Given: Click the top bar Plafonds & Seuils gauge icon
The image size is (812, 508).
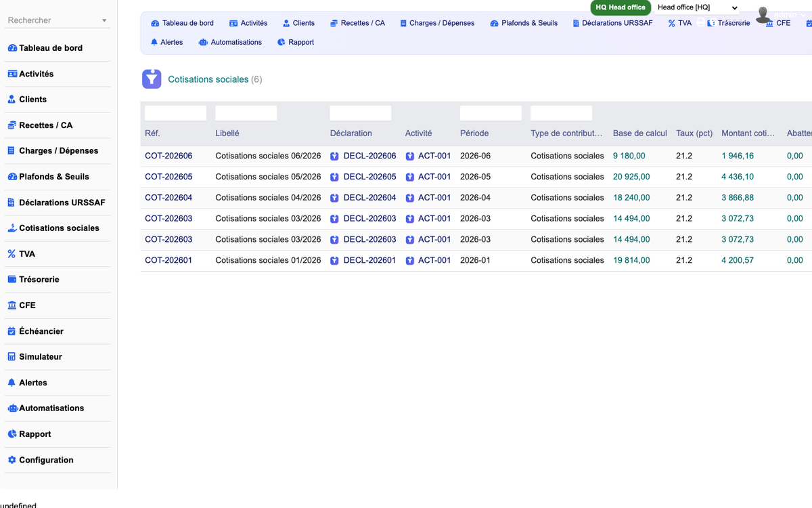Looking at the screenshot, I should click(495, 23).
